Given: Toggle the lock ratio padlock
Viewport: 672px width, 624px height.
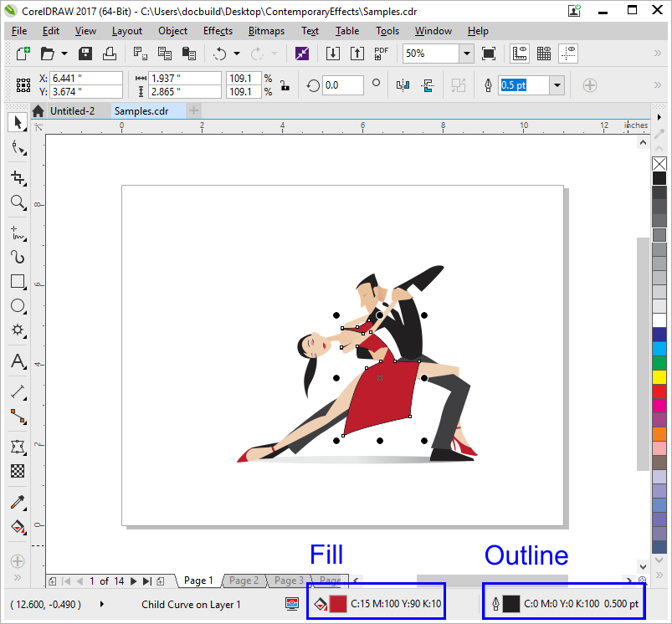Looking at the screenshot, I should pos(285,85).
